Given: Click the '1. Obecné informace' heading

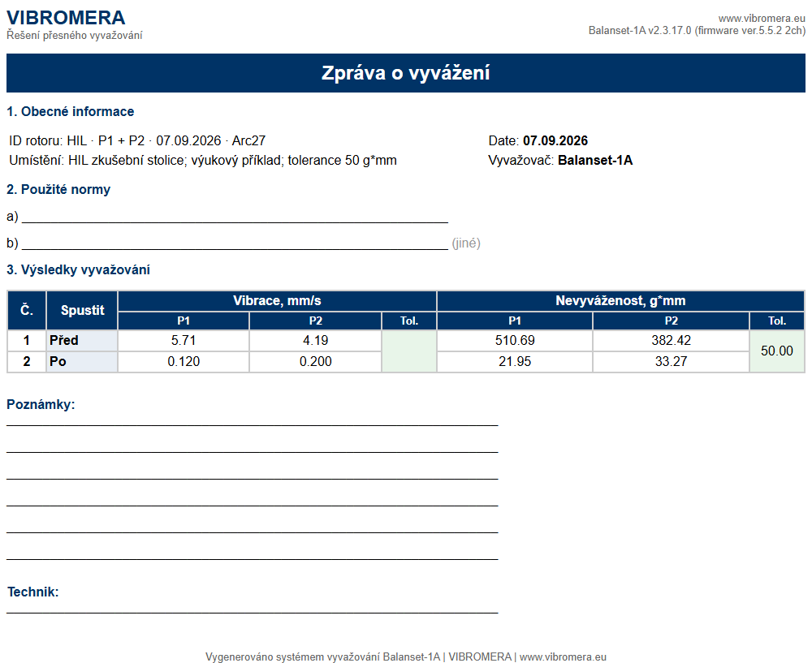Looking at the screenshot, I should pos(70,111).
